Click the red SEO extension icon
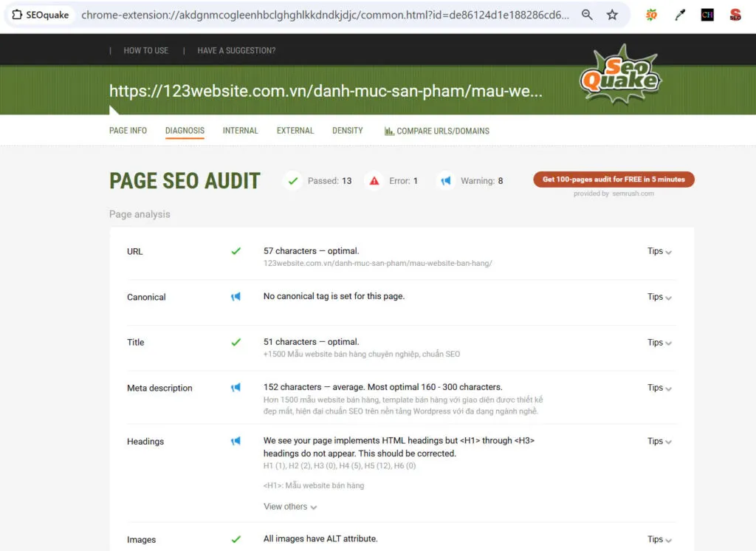The image size is (756, 551). pos(735,14)
